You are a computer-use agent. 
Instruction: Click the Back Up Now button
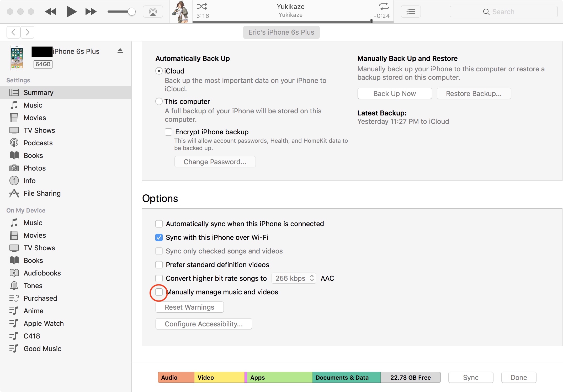click(394, 94)
